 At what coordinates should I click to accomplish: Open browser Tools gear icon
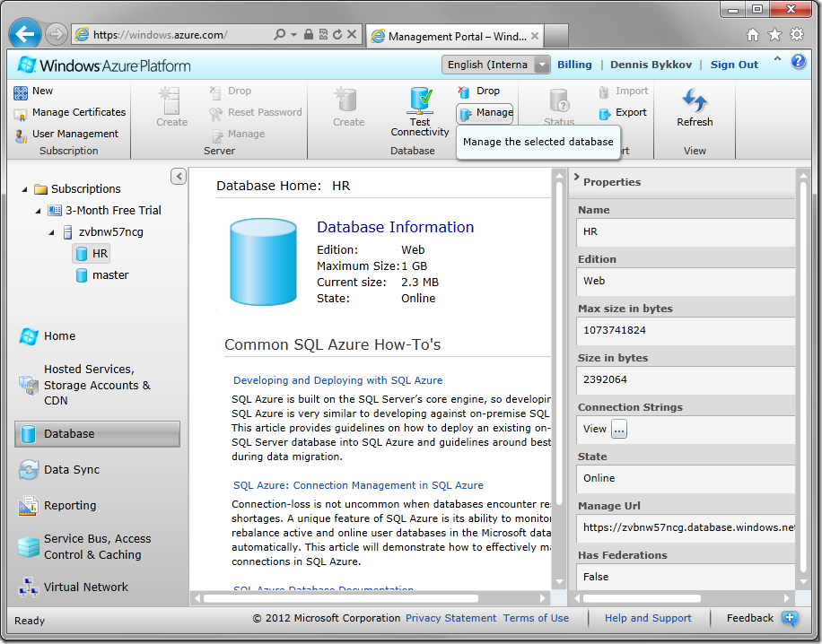(x=797, y=35)
